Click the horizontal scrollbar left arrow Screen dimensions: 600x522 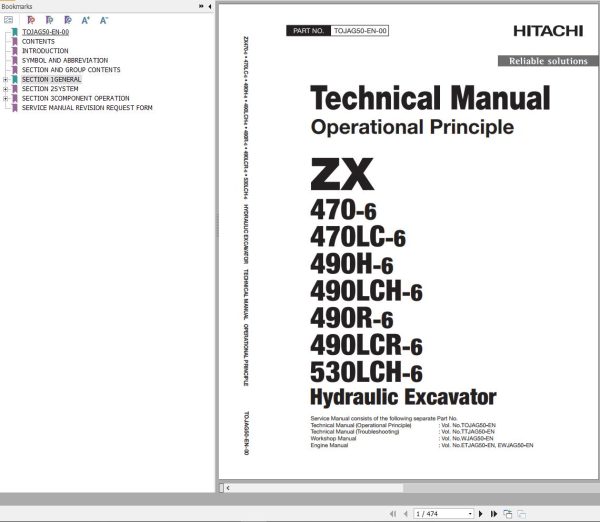point(228,488)
